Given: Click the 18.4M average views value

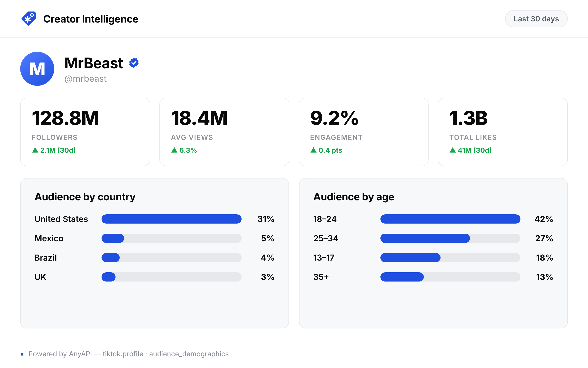Looking at the screenshot, I should click(199, 118).
